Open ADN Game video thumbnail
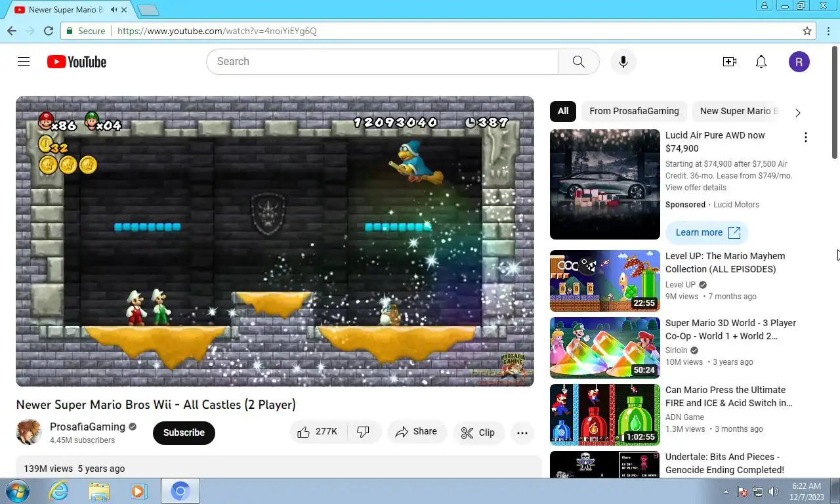 pyautogui.click(x=605, y=415)
